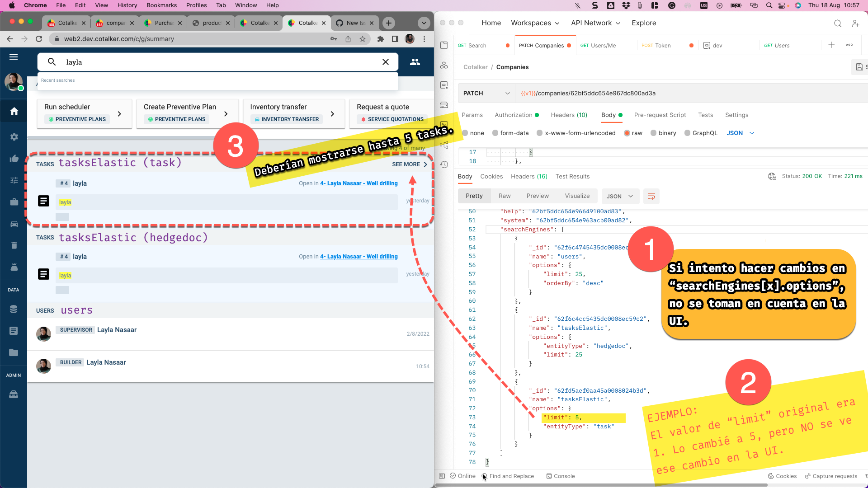Open the JSON language dropdown
This screenshot has height=488, width=868.
coord(740,133)
